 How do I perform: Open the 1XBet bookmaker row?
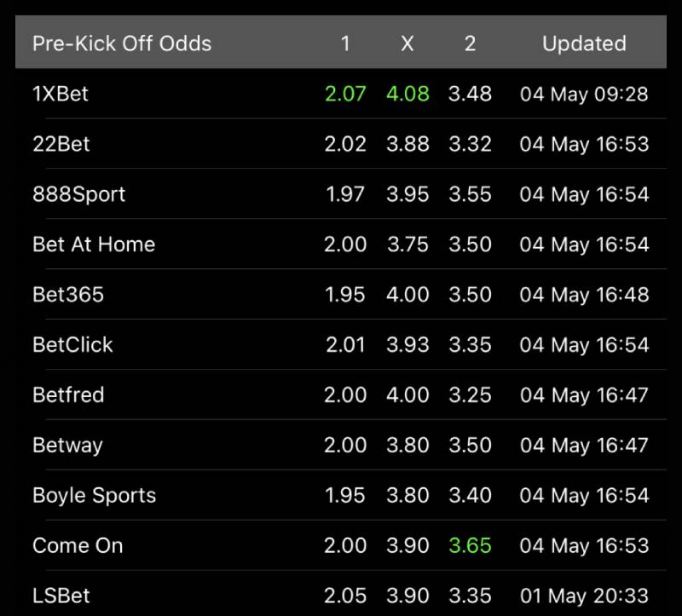click(341, 94)
